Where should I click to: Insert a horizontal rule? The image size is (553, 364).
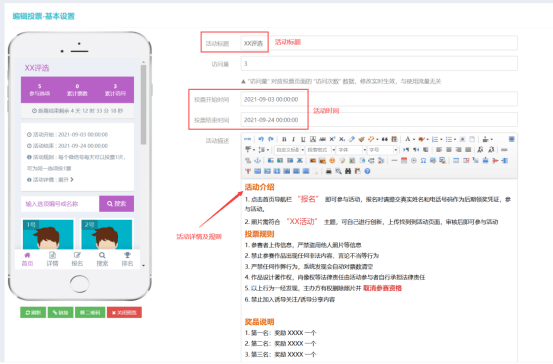394,160
